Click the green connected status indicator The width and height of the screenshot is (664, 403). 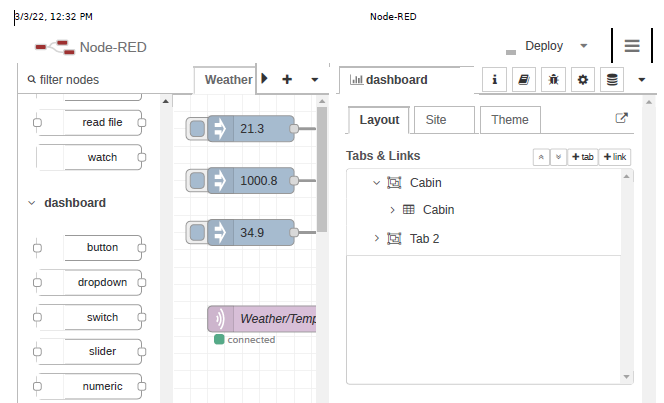[x=219, y=340]
